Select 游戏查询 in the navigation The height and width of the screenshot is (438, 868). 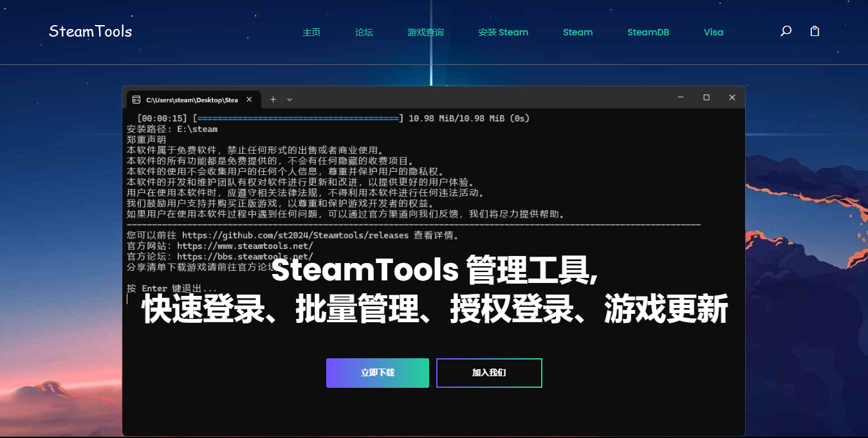coord(425,32)
